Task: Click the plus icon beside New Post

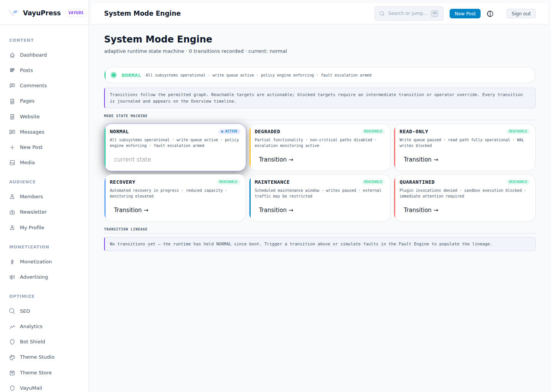Action: [x=12, y=147]
